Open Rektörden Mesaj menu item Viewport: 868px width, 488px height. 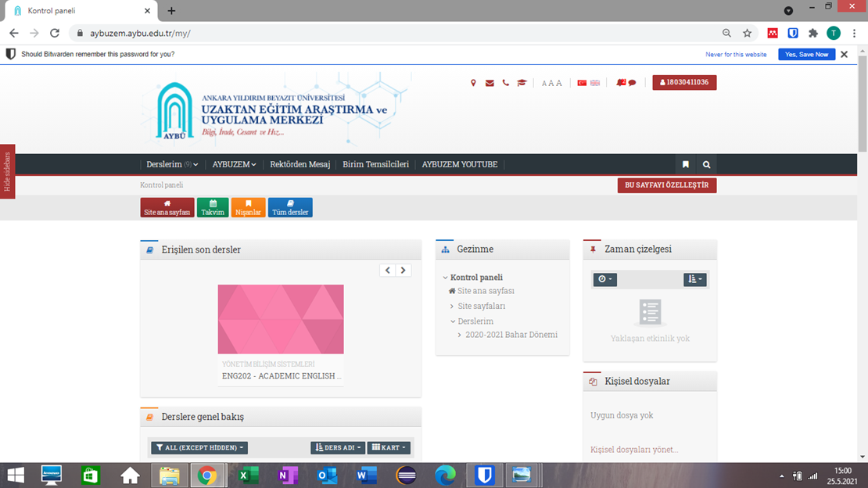click(300, 164)
